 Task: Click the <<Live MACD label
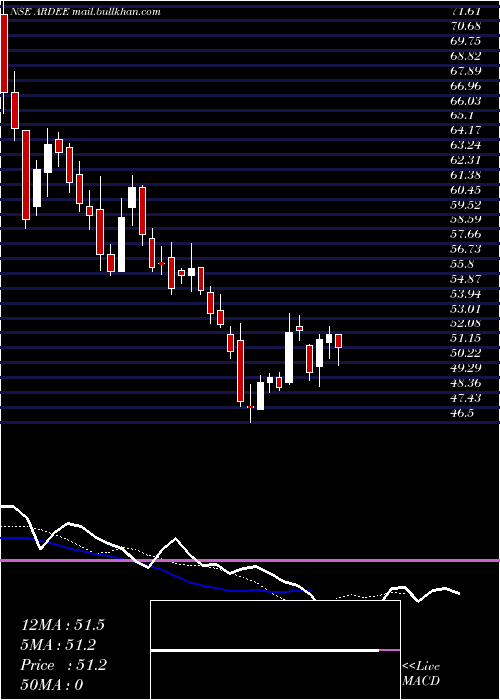421,673
